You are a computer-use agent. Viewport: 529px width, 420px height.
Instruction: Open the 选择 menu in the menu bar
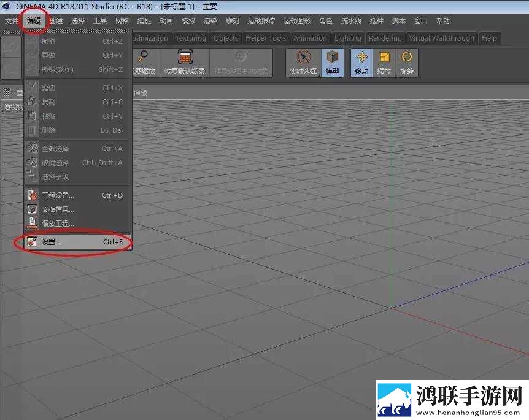pos(78,21)
